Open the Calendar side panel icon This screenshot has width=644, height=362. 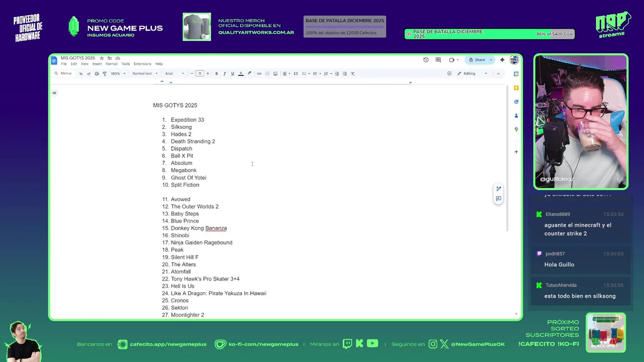tap(516, 74)
